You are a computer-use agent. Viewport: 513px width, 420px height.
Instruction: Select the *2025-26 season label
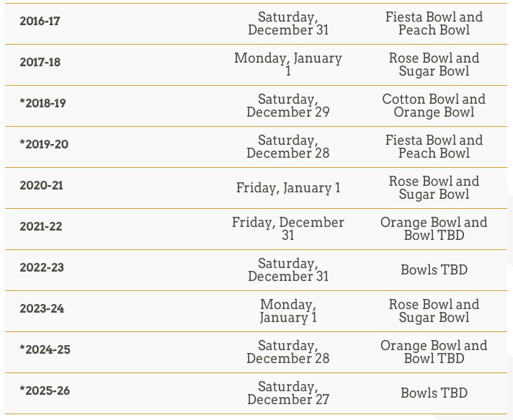[x=45, y=390]
